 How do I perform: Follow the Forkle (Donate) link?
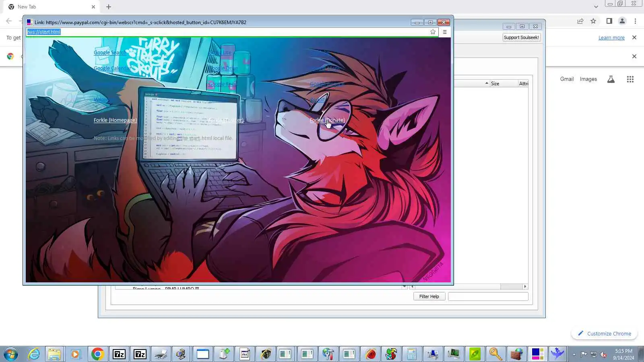pyautogui.click(x=327, y=120)
